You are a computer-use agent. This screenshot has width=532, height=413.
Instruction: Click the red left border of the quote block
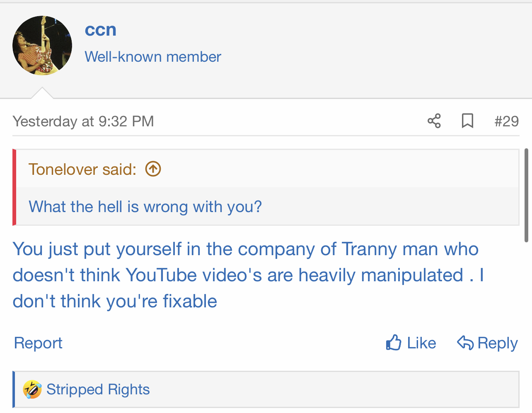coord(15,187)
